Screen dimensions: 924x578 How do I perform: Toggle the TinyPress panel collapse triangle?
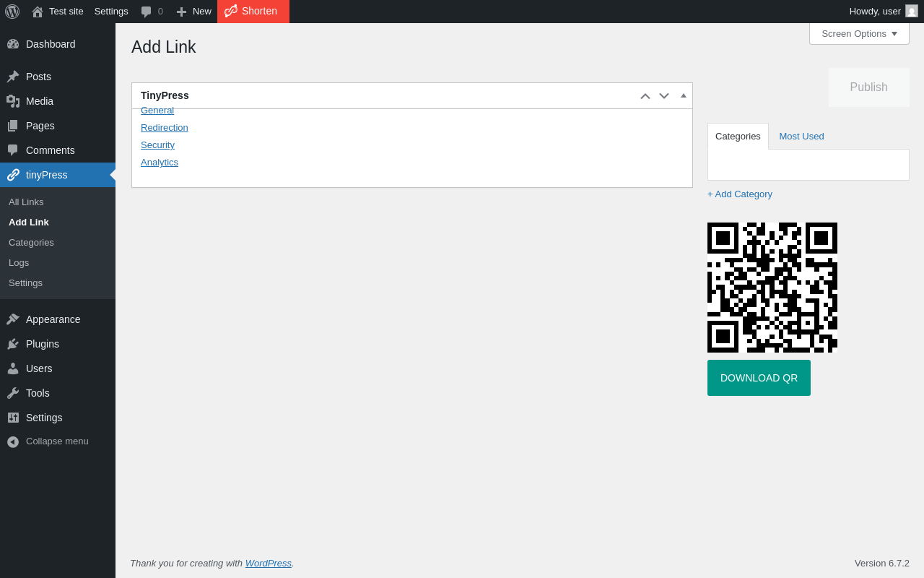click(684, 95)
